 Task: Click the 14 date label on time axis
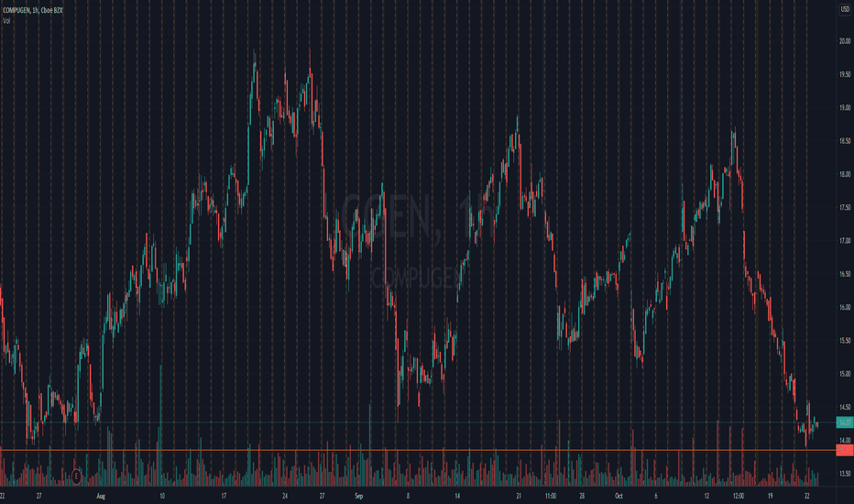(457, 497)
